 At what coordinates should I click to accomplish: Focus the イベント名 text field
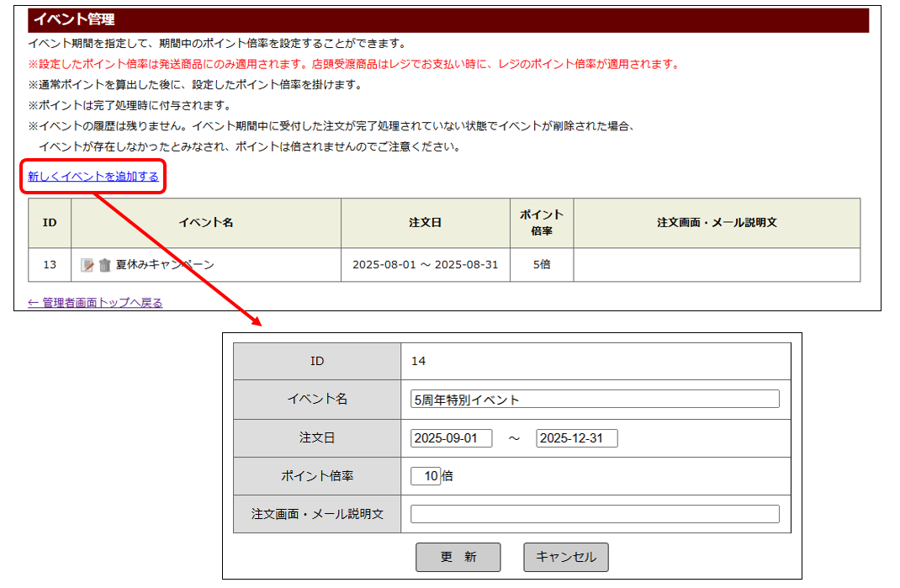click(x=595, y=400)
